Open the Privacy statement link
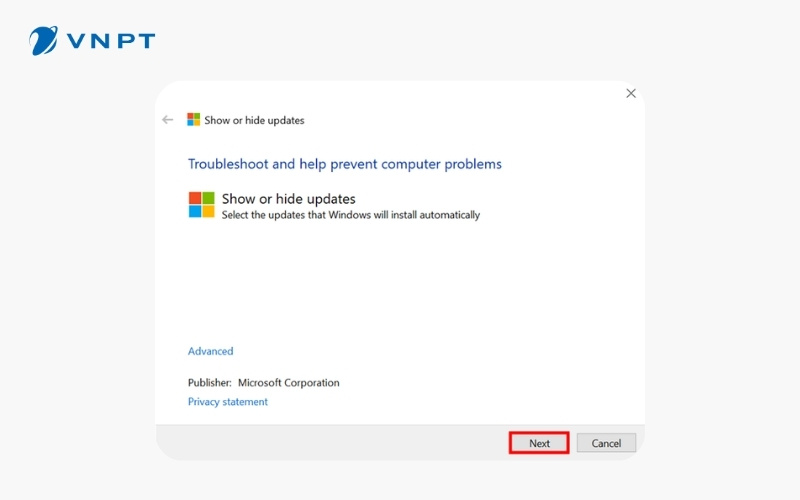The image size is (800, 500). coord(228,402)
